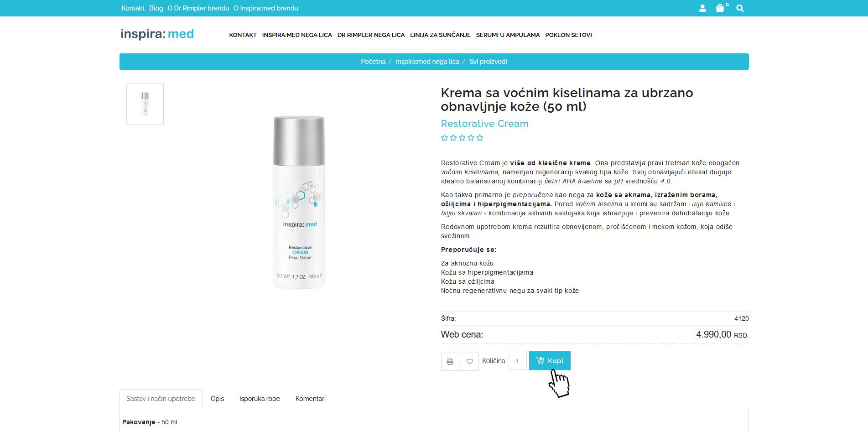868x432 pixels.
Task: Focus the Količina quantity field
Action: [518, 361]
